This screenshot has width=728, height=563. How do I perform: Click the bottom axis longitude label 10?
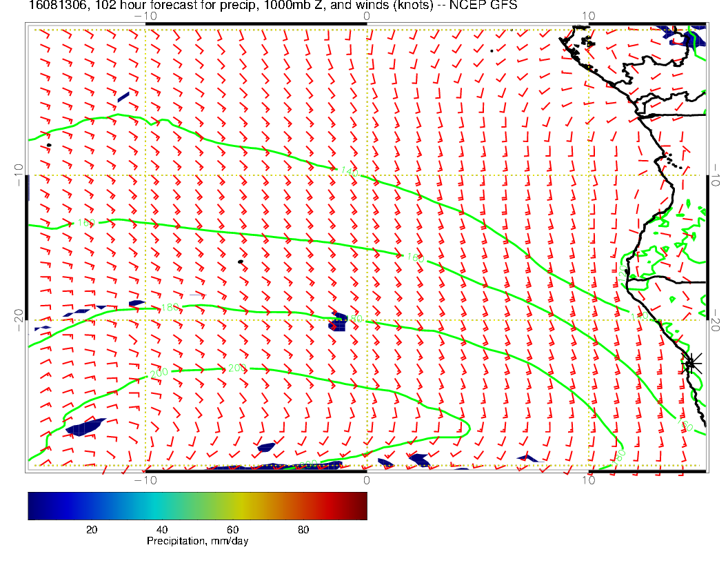tap(588, 480)
